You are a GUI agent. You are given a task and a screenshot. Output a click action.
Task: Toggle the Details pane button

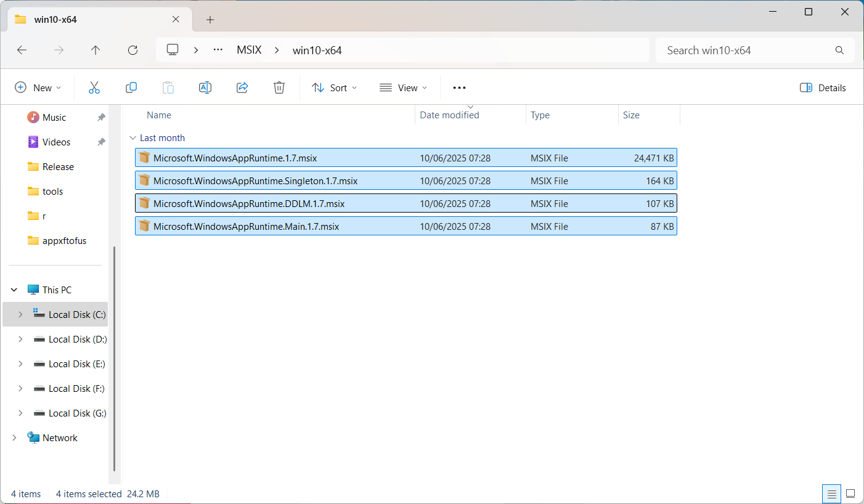[x=823, y=87]
